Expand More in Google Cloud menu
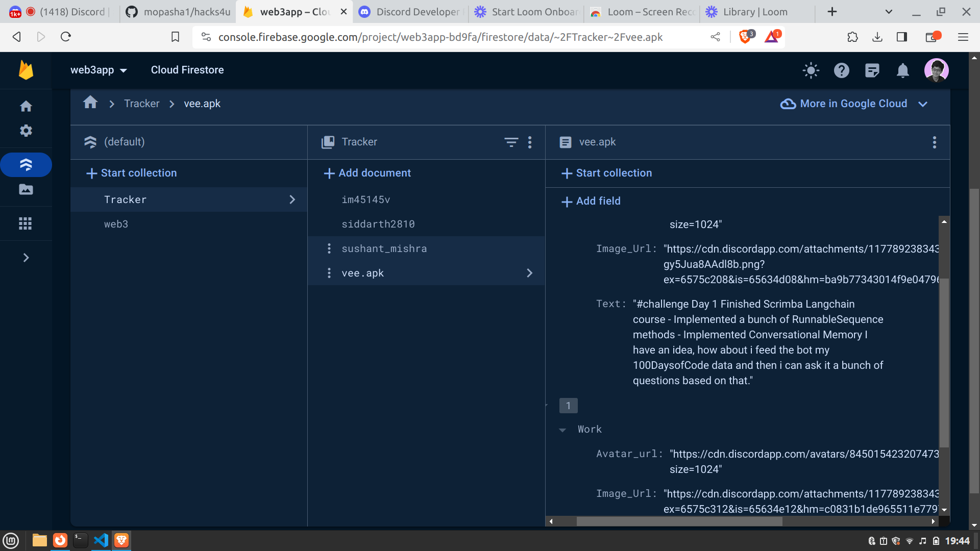The image size is (980, 551). coord(854,104)
